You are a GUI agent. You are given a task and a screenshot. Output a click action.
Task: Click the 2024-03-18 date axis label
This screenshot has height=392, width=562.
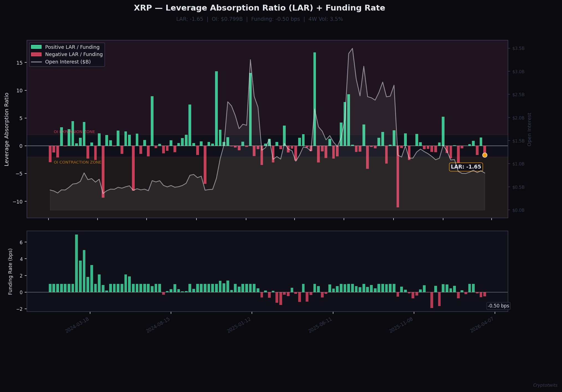click(77, 325)
